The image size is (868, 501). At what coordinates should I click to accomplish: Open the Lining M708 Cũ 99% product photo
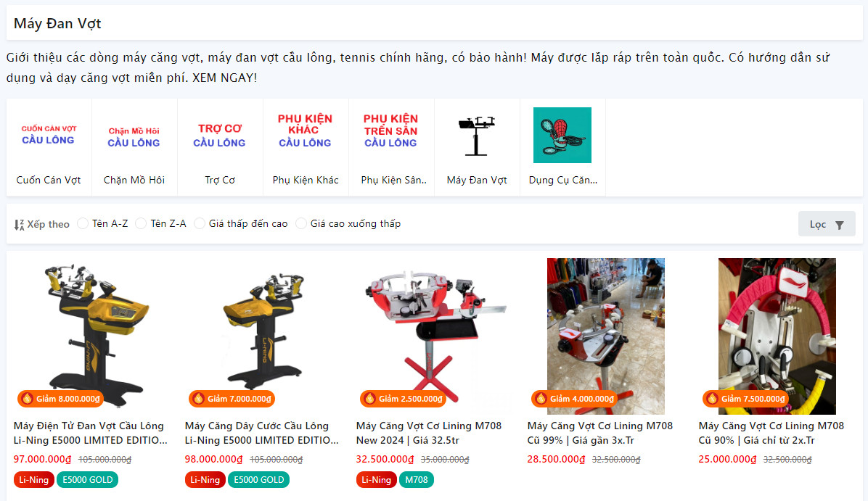coord(605,336)
